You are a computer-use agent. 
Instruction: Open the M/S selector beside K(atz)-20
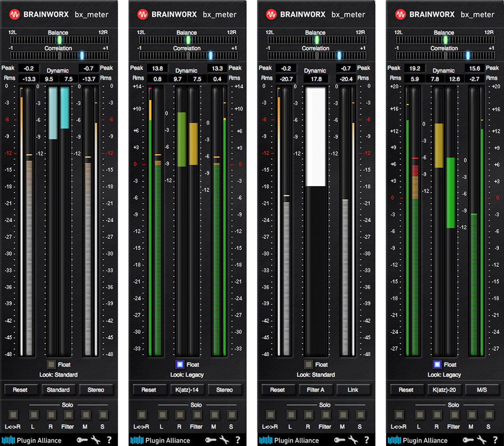pyautogui.click(x=482, y=390)
